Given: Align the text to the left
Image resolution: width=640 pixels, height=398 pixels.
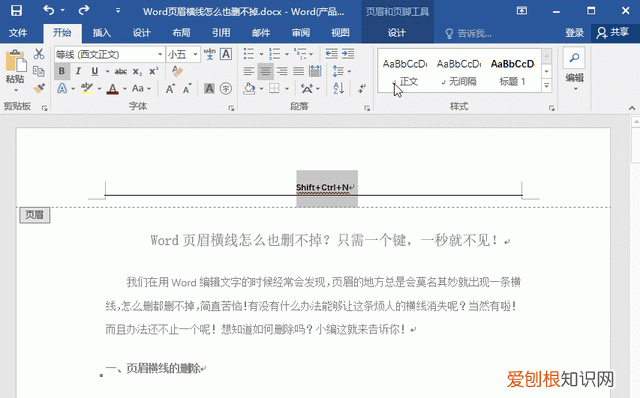Looking at the screenshot, I should (x=249, y=71).
